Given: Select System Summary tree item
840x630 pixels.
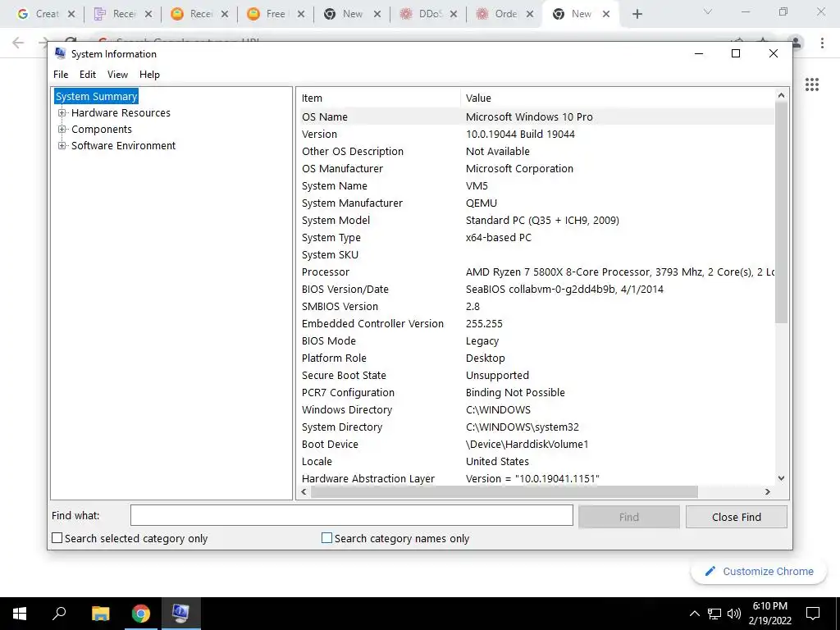Looking at the screenshot, I should (97, 97).
